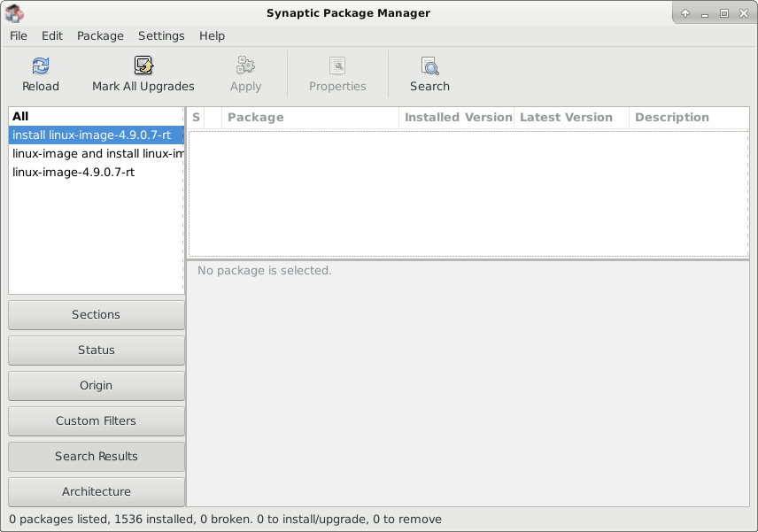Click the 'No package is selected.' text
This screenshot has width=758, height=532.
coord(265,271)
